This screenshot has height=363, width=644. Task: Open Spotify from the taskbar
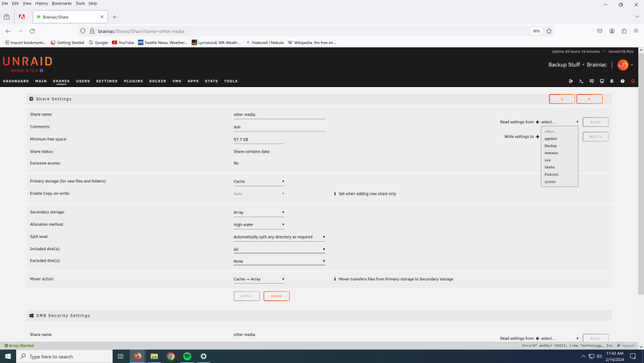(187, 357)
